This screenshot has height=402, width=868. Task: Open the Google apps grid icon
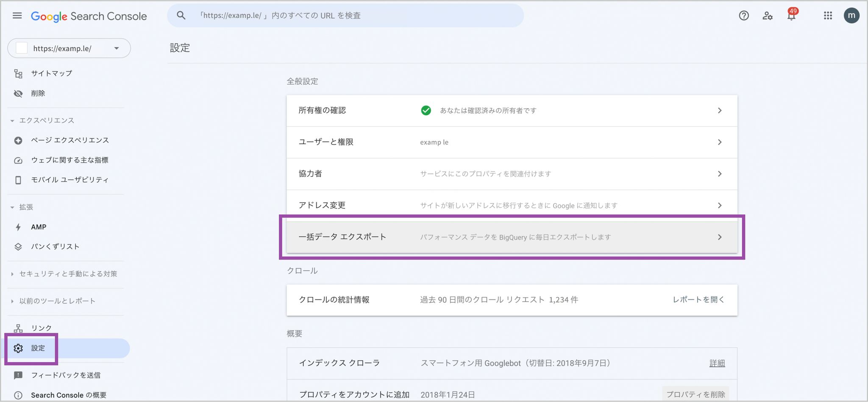(828, 16)
